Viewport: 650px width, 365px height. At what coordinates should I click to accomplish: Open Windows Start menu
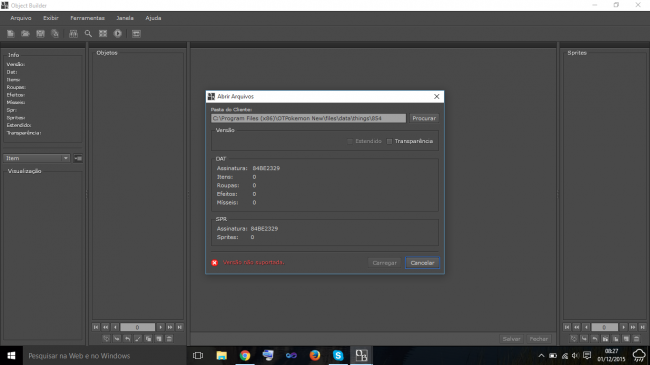pyautogui.click(x=11, y=355)
